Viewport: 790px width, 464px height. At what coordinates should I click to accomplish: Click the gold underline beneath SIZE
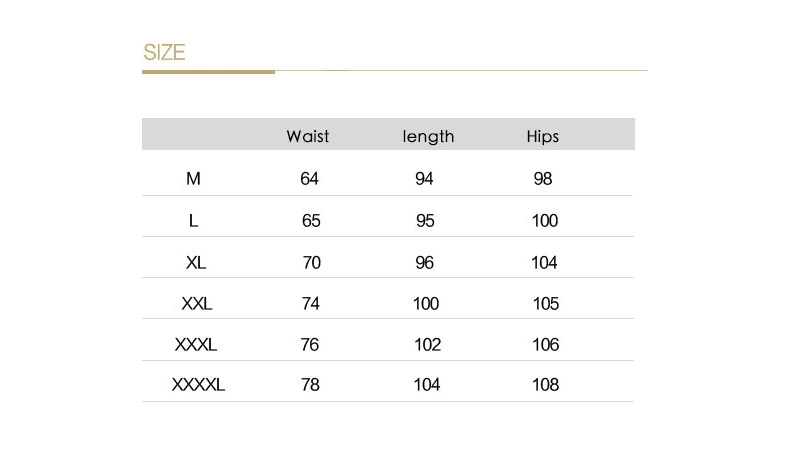(x=209, y=72)
